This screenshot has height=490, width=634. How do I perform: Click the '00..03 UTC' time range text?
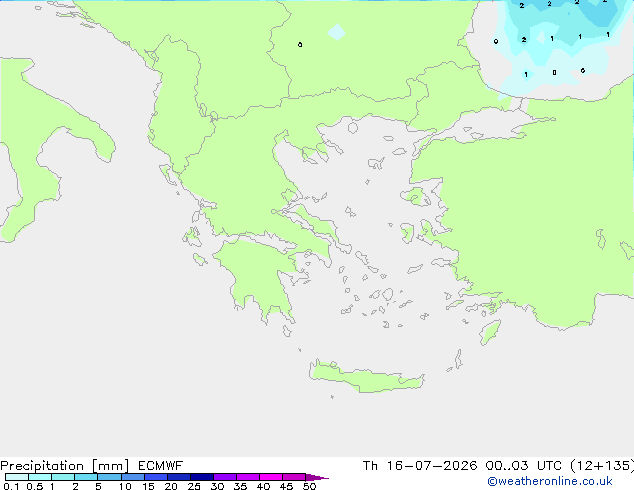pos(524,466)
